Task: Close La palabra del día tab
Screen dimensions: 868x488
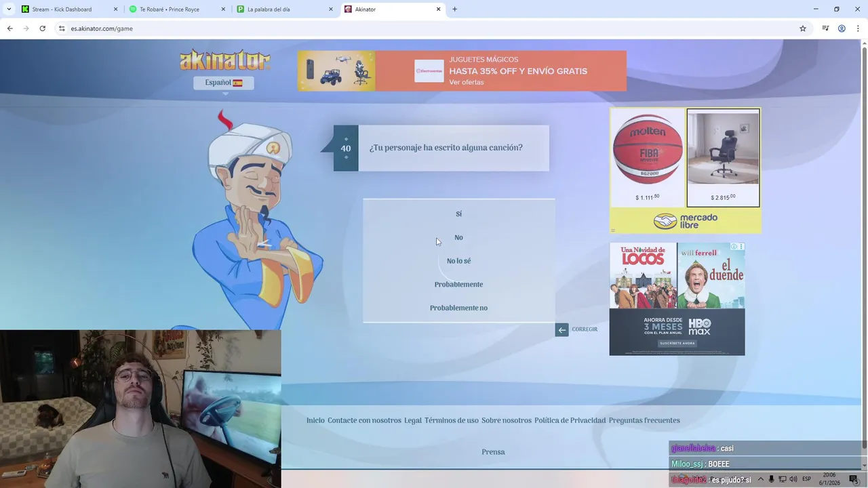Action: point(331,9)
